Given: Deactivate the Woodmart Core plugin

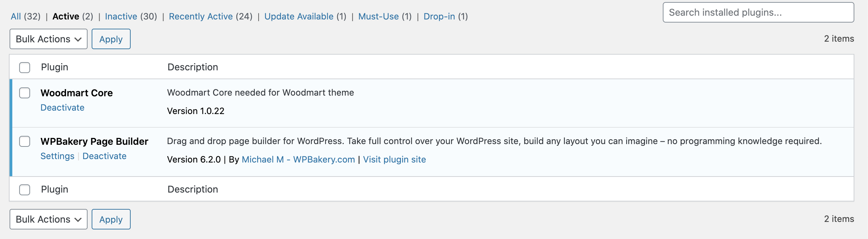Looking at the screenshot, I should [62, 108].
